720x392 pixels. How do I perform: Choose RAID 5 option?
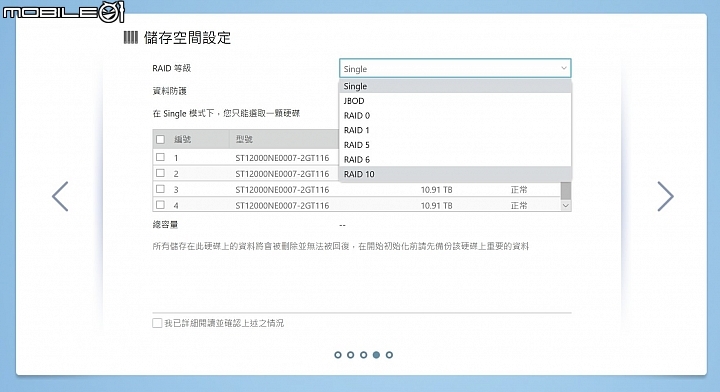(455, 145)
